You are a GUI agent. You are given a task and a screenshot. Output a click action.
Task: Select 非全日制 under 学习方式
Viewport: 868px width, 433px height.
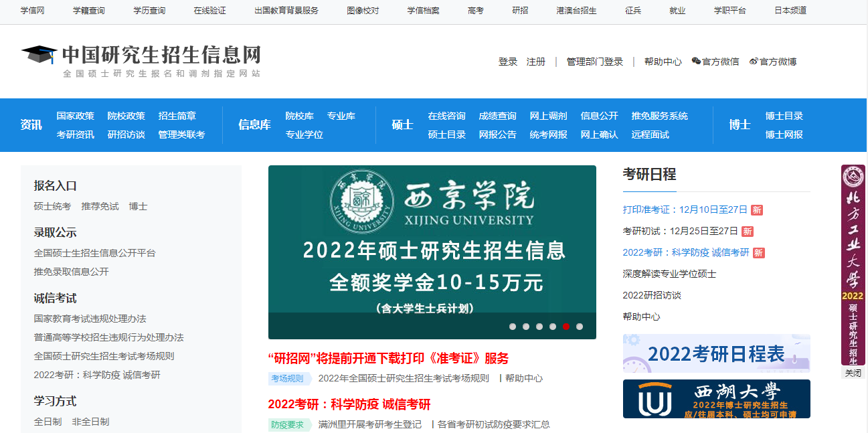(x=90, y=422)
